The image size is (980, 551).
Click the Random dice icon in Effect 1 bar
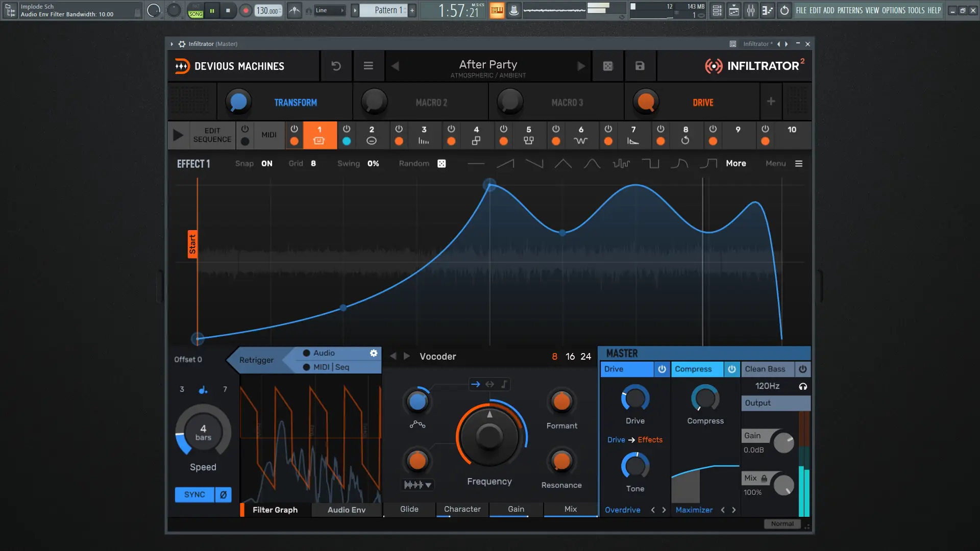tap(442, 164)
